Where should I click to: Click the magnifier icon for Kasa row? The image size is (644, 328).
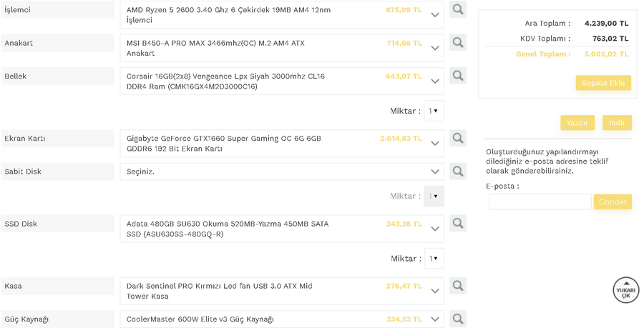tap(458, 286)
